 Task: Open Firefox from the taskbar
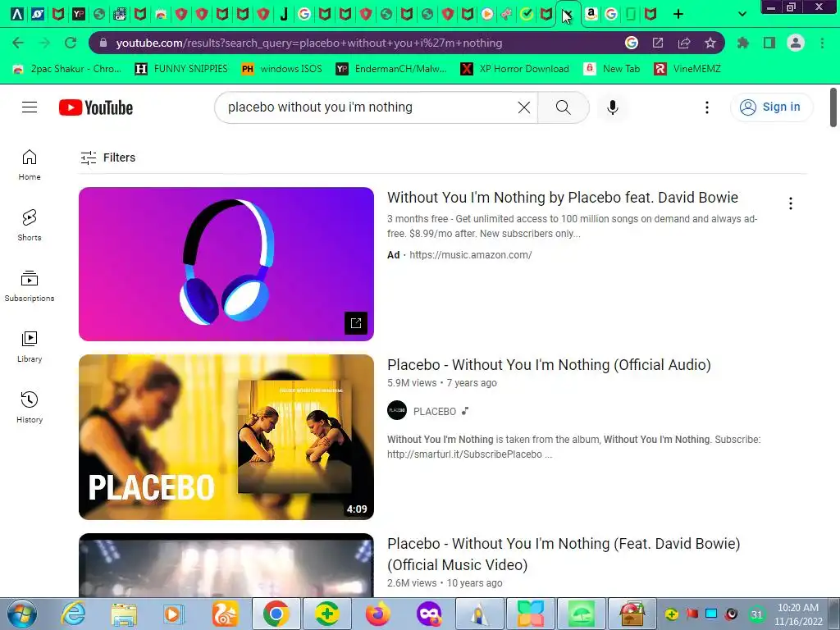[x=377, y=614]
